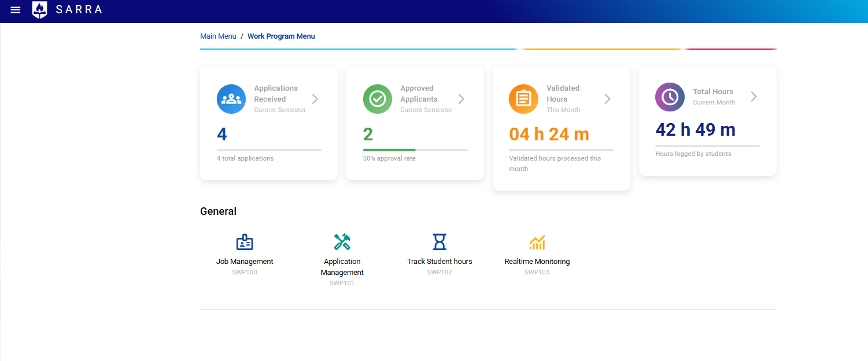This screenshot has width=868, height=361.
Task: Click the Total Hours clock icon
Action: click(670, 97)
